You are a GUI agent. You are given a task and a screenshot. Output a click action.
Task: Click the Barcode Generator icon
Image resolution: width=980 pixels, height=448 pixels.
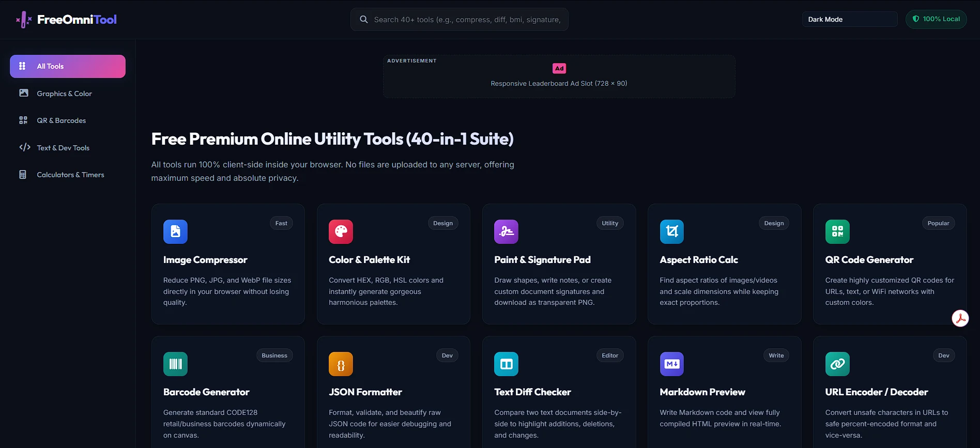coord(175,364)
